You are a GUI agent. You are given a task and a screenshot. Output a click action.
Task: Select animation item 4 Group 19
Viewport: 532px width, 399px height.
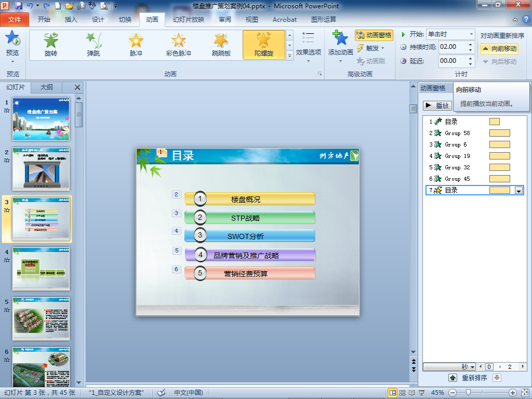(474, 156)
